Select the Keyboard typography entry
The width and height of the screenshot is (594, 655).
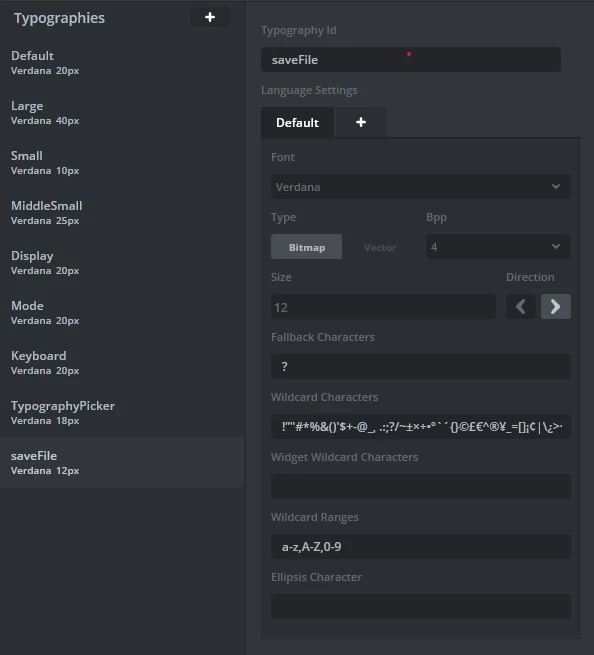point(122,363)
